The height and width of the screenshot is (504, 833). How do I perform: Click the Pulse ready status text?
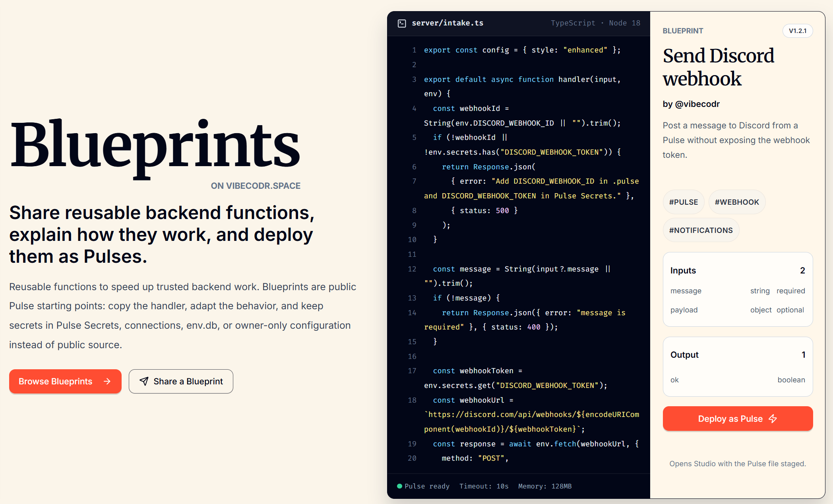[427, 486]
